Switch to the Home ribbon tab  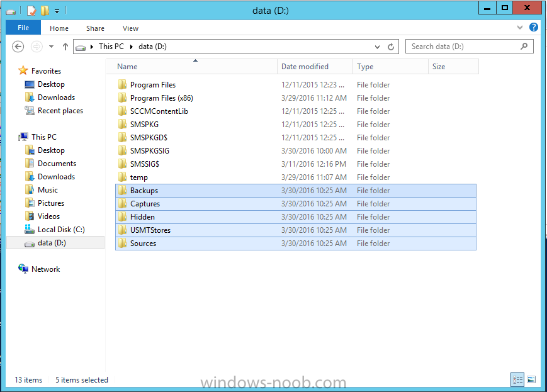(59, 28)
